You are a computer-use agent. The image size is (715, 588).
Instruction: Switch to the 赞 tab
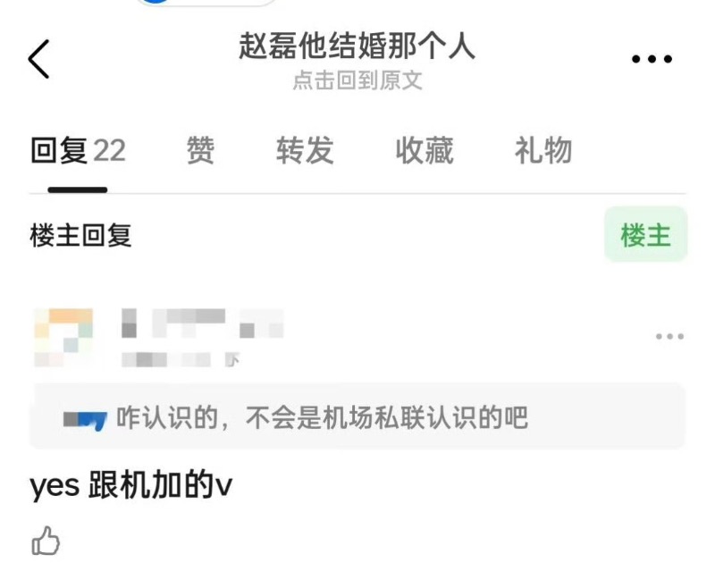pos(200,150)
